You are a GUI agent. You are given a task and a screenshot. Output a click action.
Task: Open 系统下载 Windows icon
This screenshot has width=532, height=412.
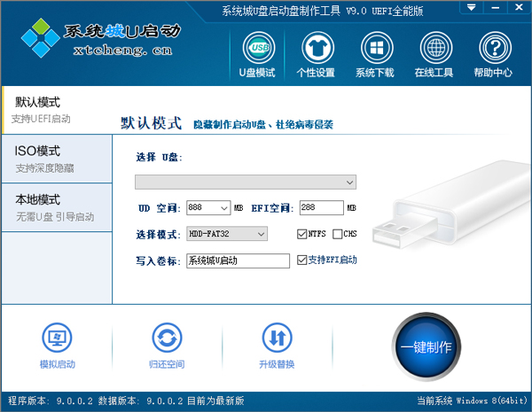point(377,48)
